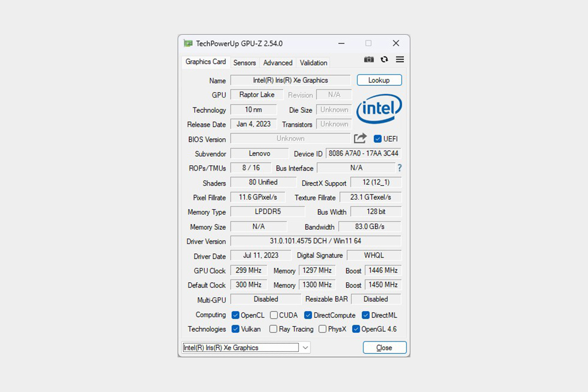Click the Texture Fillrate value 23.1 GTexel/s
Screen dimensions: 588x392
point(370,197)
